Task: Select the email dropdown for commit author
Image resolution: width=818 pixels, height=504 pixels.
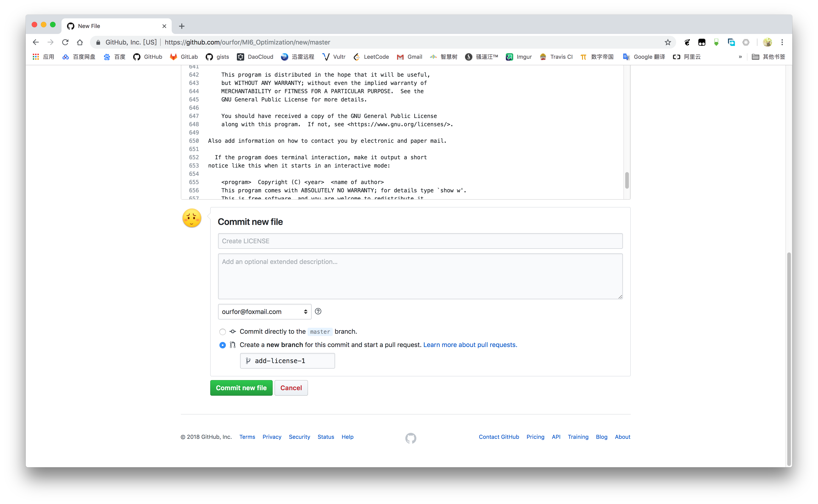Action: (x=264, y=311)
